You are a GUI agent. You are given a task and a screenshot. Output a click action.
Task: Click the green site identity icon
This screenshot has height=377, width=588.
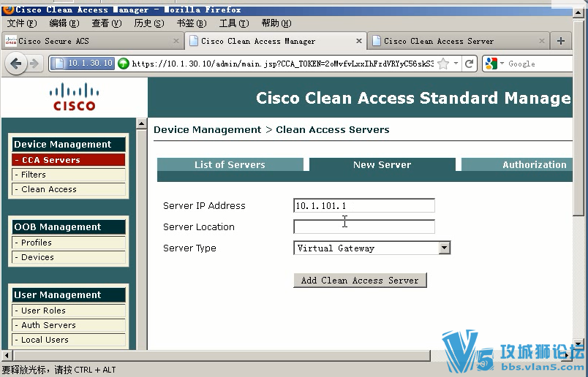tap(123, 64)
